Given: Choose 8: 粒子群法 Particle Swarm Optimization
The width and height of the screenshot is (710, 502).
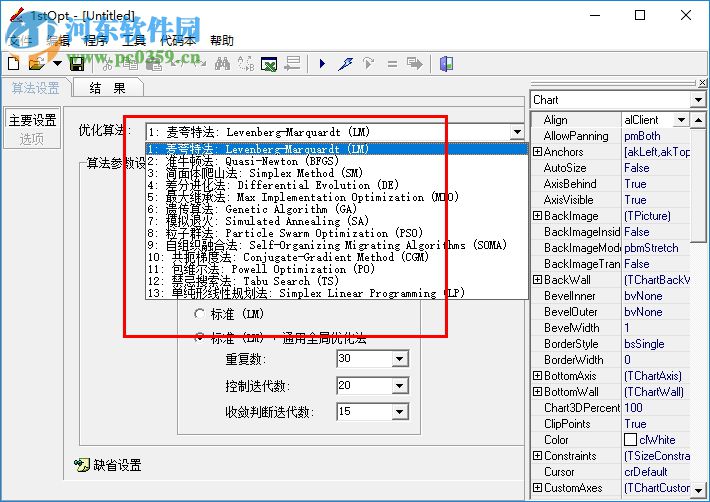Looking at the screenshot, I should click(x=336, y=233).
